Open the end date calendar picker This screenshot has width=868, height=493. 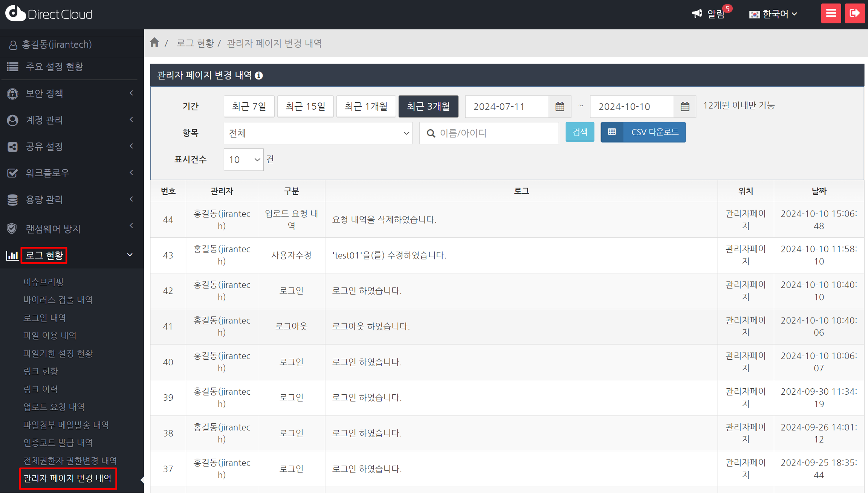pos(685,107)
